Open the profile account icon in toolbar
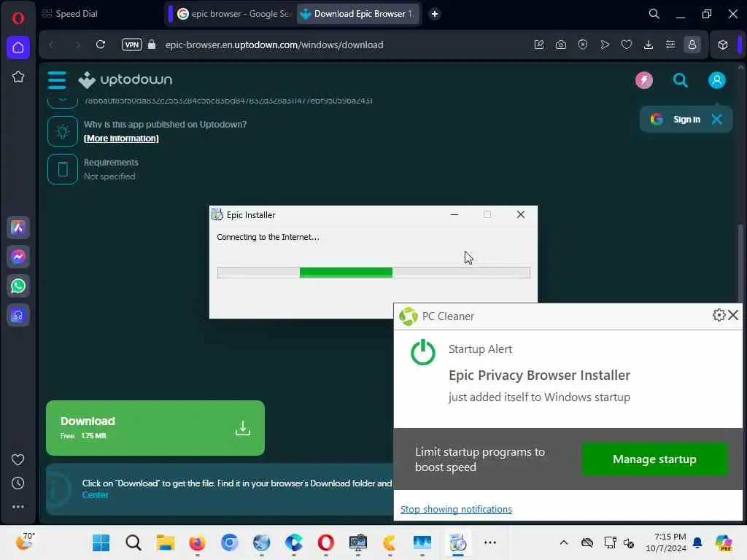 [x=692, y=44]
